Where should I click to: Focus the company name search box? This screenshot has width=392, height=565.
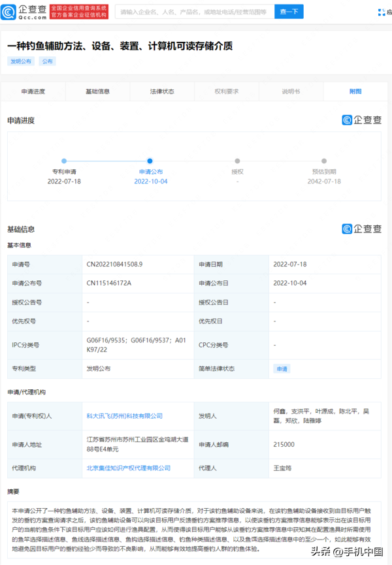pos(195,12)
